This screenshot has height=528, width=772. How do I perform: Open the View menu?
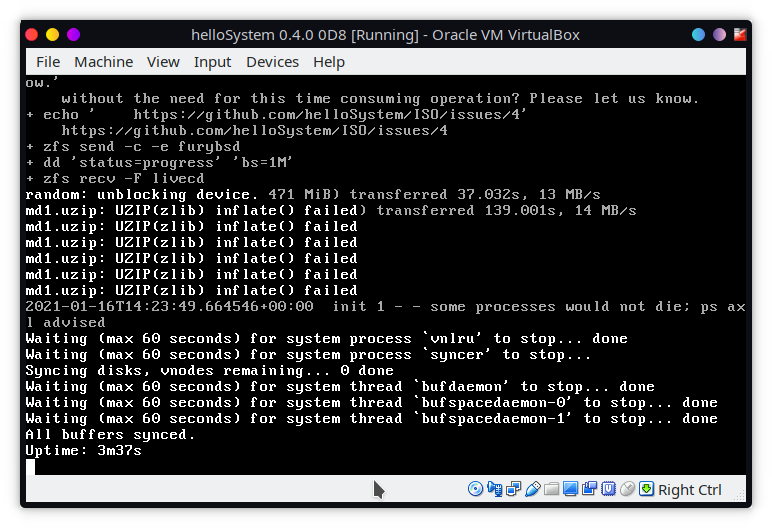pyautogui.click(x=163, y=62)
